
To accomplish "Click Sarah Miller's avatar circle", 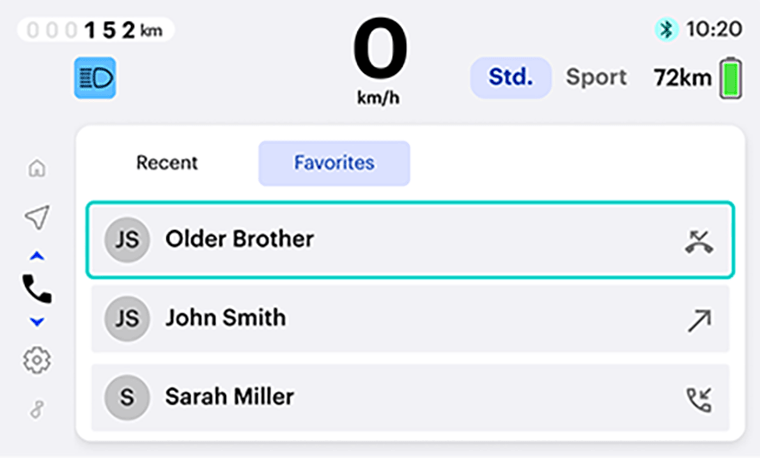I will click(x=127, y=398).
